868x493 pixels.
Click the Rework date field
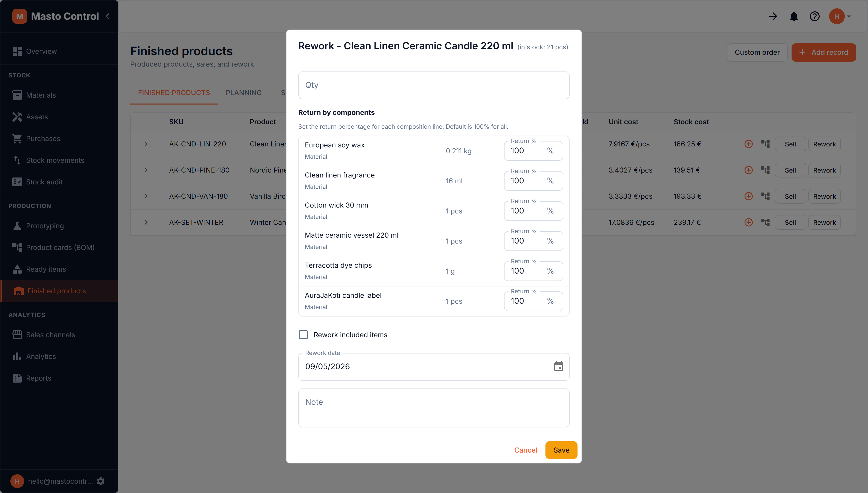tap(434, 366)
